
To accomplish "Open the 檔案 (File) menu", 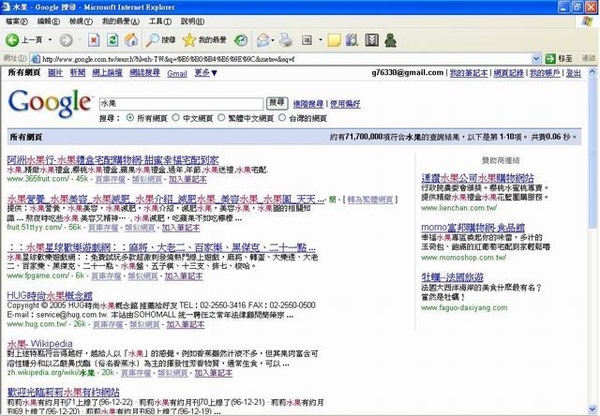I will (16, 21).
